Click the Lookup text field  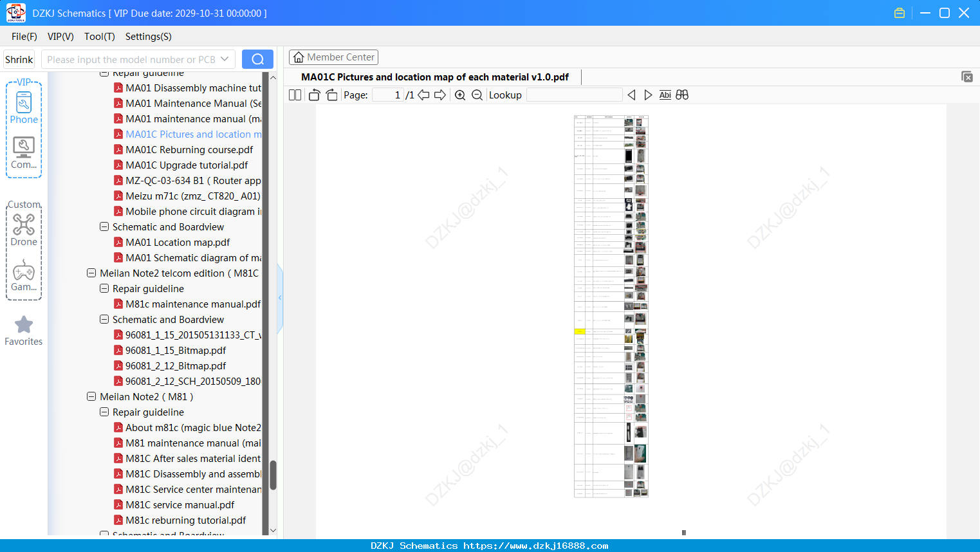pyautogui.click(x=574, y=95)
